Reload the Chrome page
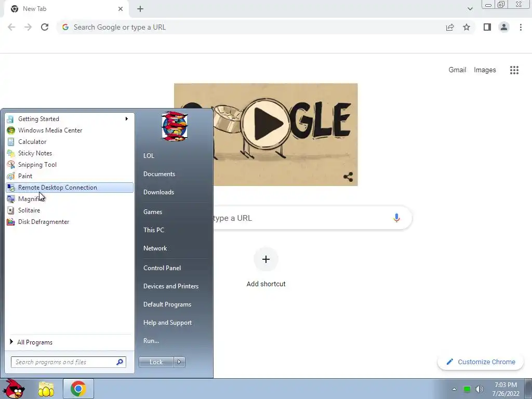The image size is (532, 399). tap(45, 27)
